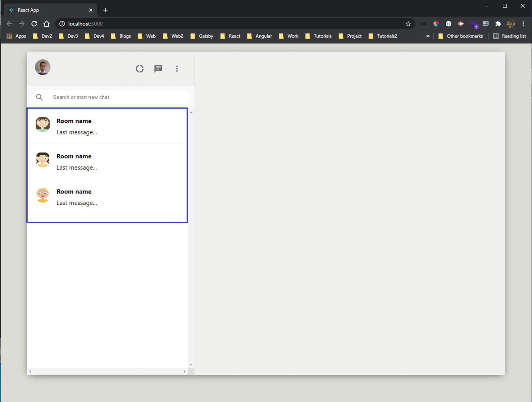Viewport: 532px width, 402px height.
Task: Click into 'Search or start new chat' field
Action: click(118, 97)
